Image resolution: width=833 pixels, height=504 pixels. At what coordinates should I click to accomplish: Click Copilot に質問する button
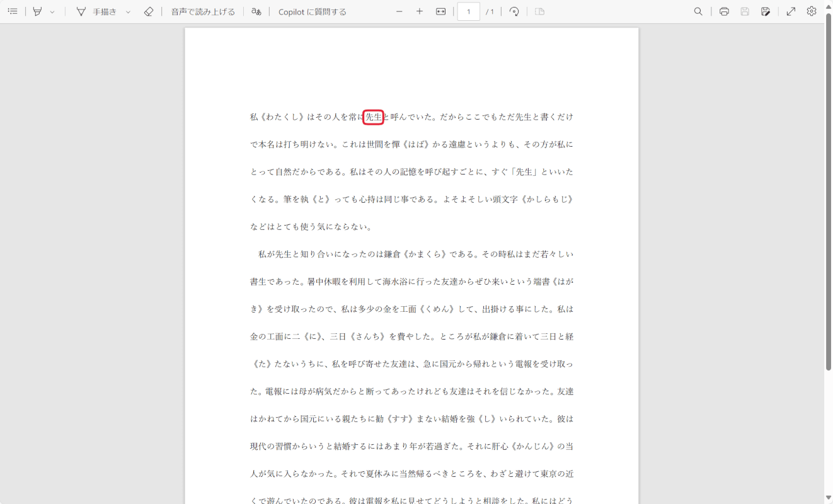313,11
